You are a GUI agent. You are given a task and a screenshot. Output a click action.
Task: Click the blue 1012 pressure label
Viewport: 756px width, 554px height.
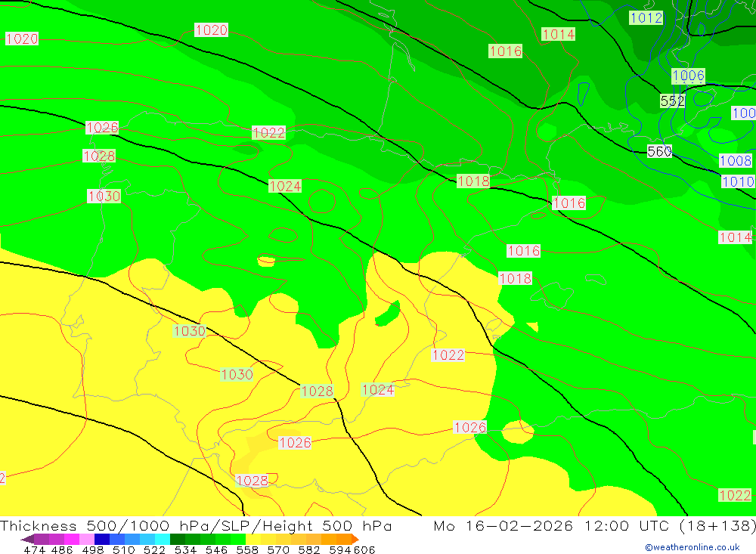(646, 18)
